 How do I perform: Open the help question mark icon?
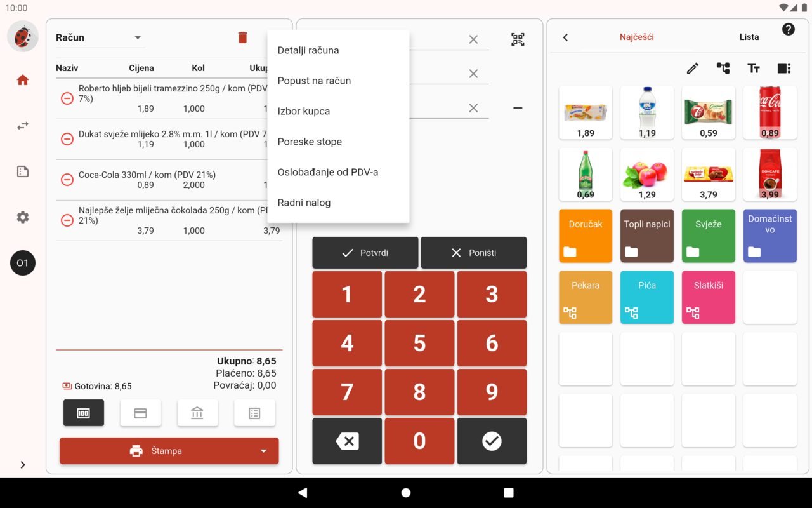[789, 29]
